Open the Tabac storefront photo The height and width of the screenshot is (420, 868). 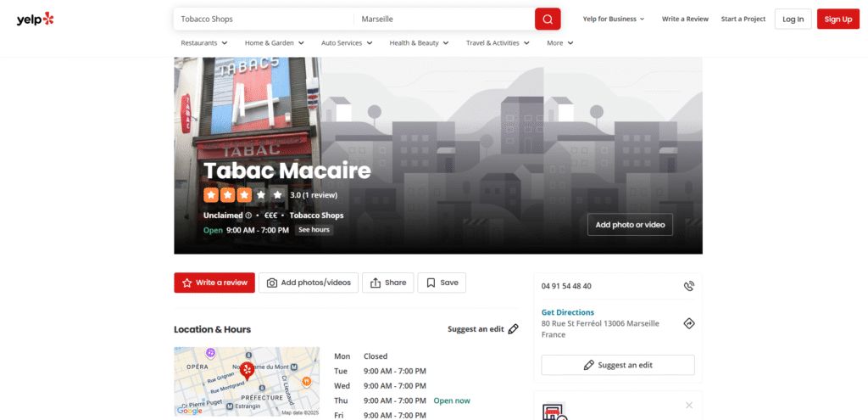point(248,156)
